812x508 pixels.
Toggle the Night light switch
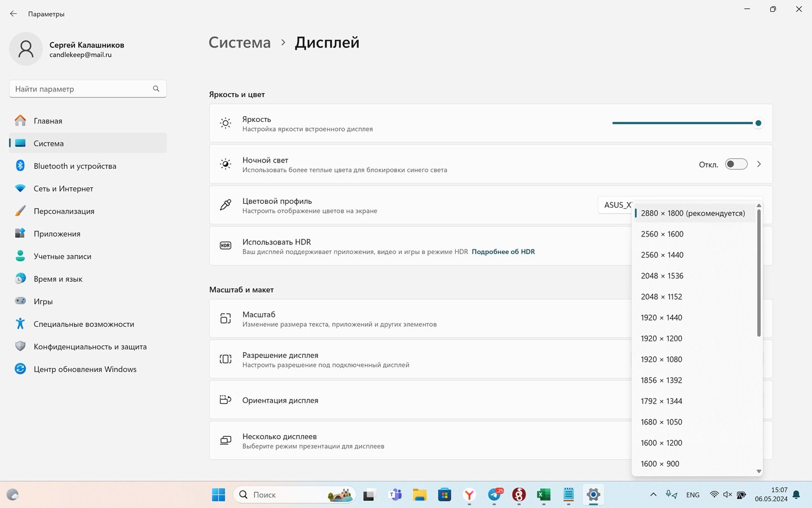point(736,164)
